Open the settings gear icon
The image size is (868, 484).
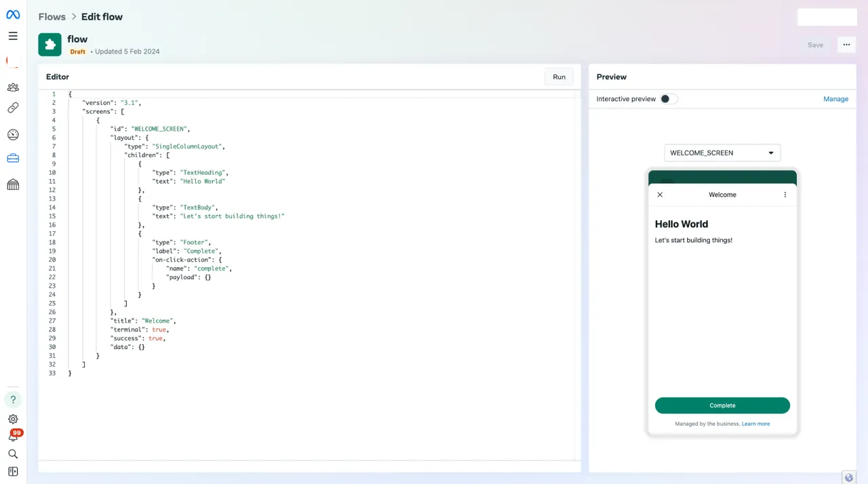[13, 420]
